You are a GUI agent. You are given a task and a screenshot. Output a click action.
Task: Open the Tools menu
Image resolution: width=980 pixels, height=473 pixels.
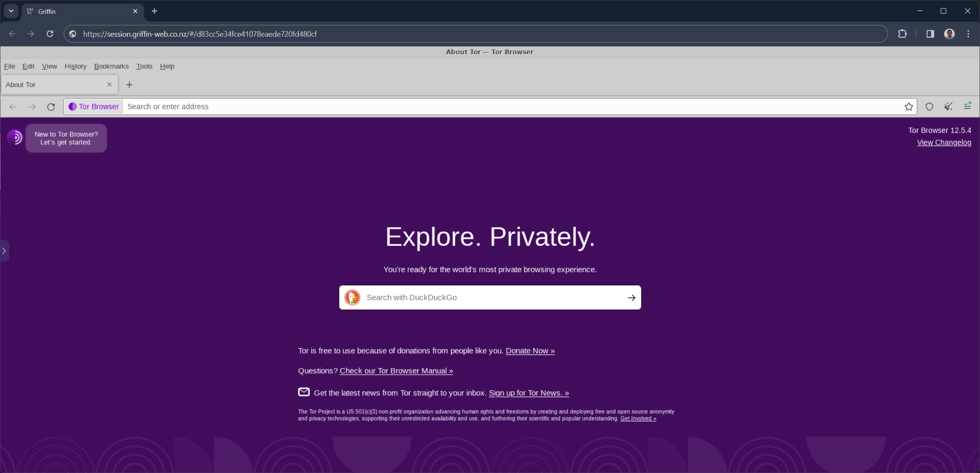(144, 66)
